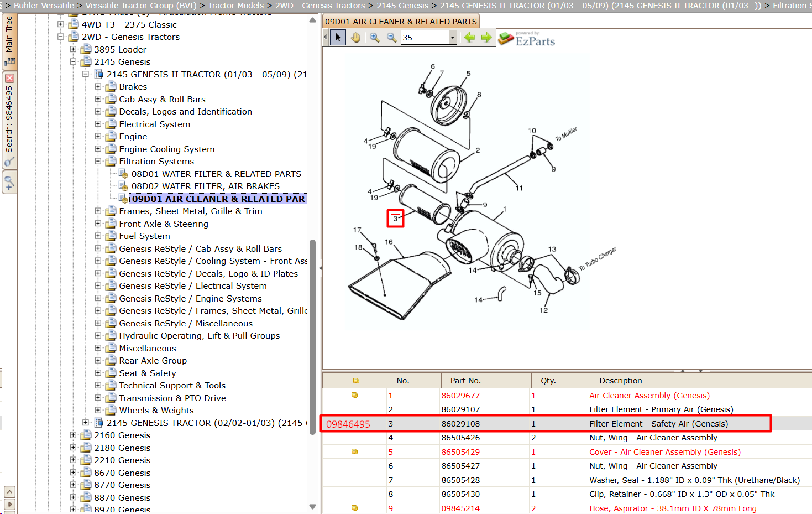Expand the 4WD T3 - 2375 Classic node
Viewport: 812px width, 514px height.
[x=61, y=24]
